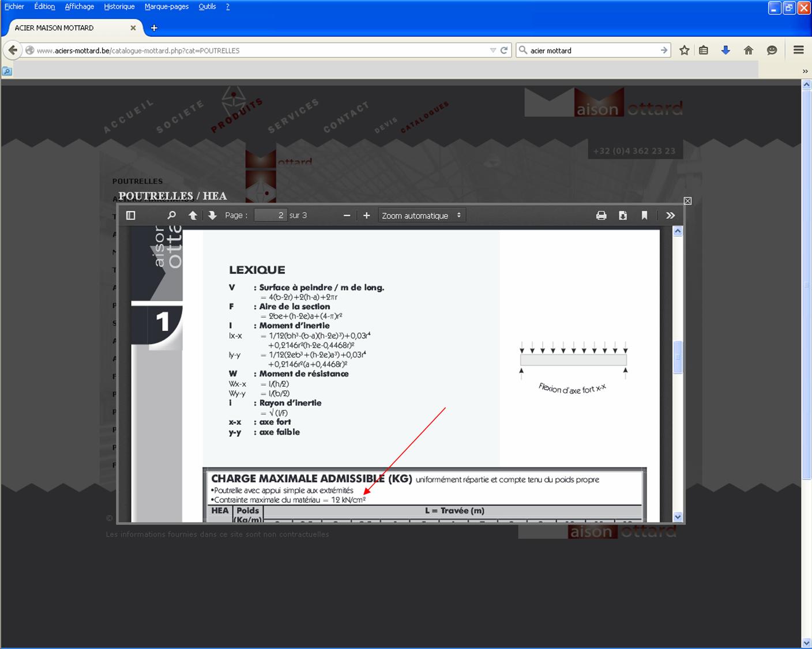812x649 pixels.
Task: Click the search box containing 'acier mottard'
Action: tap(592, 51)
